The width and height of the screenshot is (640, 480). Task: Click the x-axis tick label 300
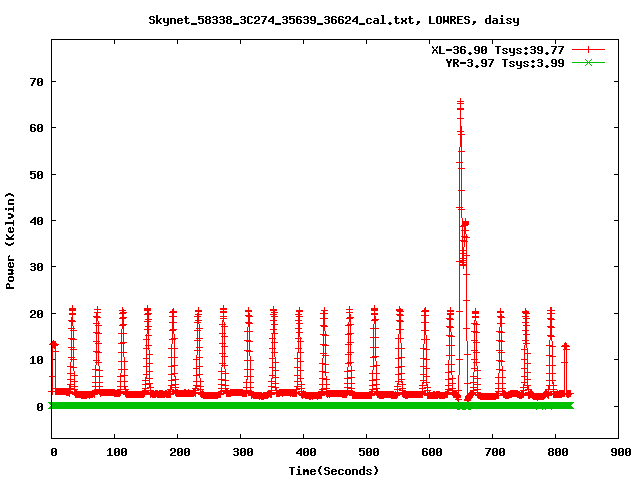pyautogui.click(x=242, y=452)
